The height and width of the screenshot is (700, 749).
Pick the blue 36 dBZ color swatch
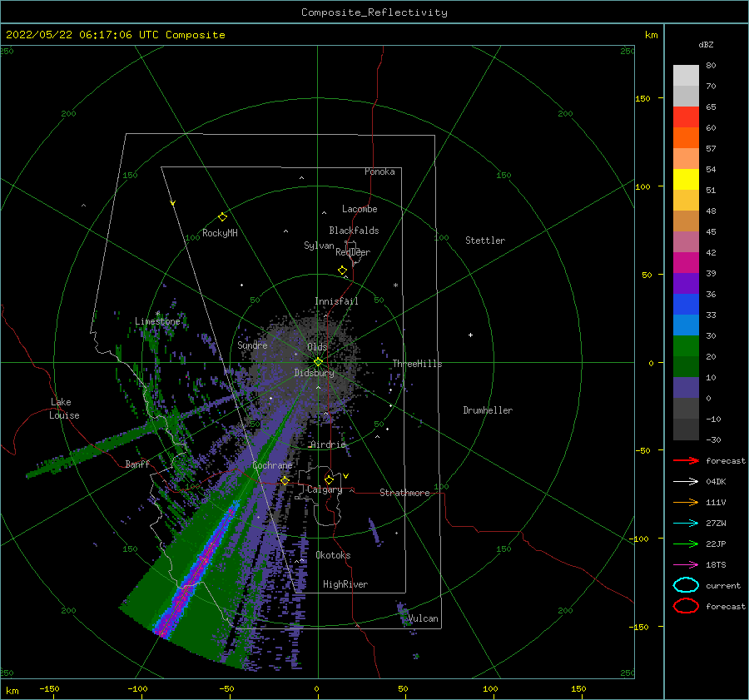point(686,304)
